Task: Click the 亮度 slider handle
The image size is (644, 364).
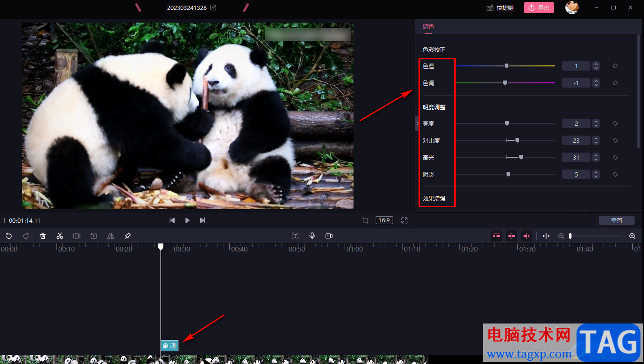Action: point(507,123)
